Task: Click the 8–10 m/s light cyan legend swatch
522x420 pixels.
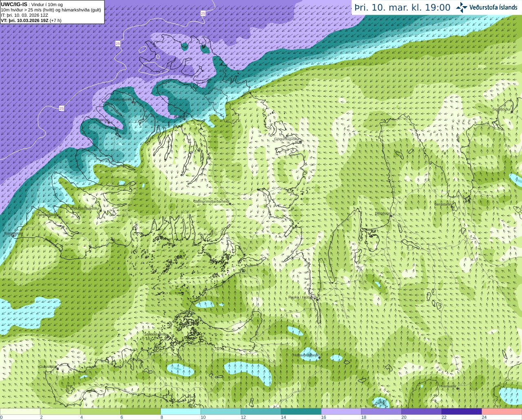Action: (x=181, y=411)
